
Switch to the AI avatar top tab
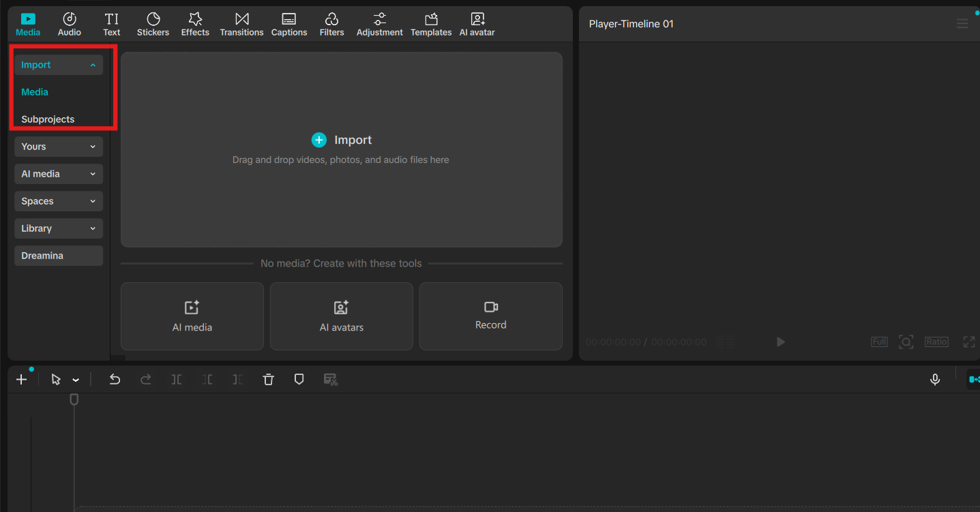(477, 25)
